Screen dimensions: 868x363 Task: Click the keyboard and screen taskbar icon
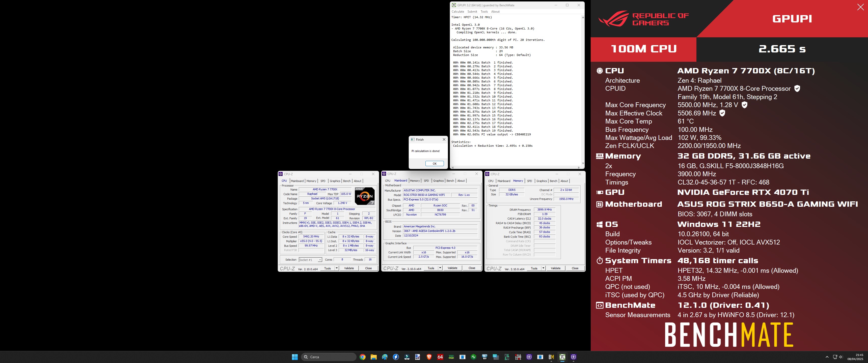click(496, 357)
